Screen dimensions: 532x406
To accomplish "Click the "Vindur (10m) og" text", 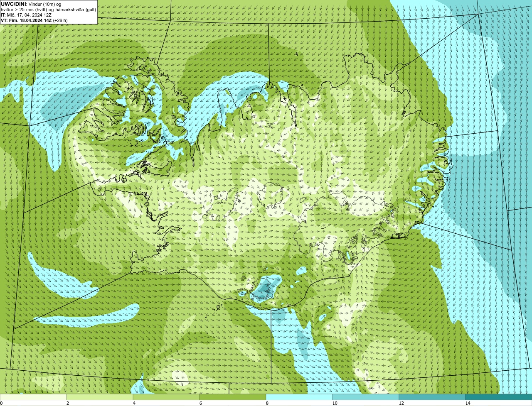I will tap(45, 4).
